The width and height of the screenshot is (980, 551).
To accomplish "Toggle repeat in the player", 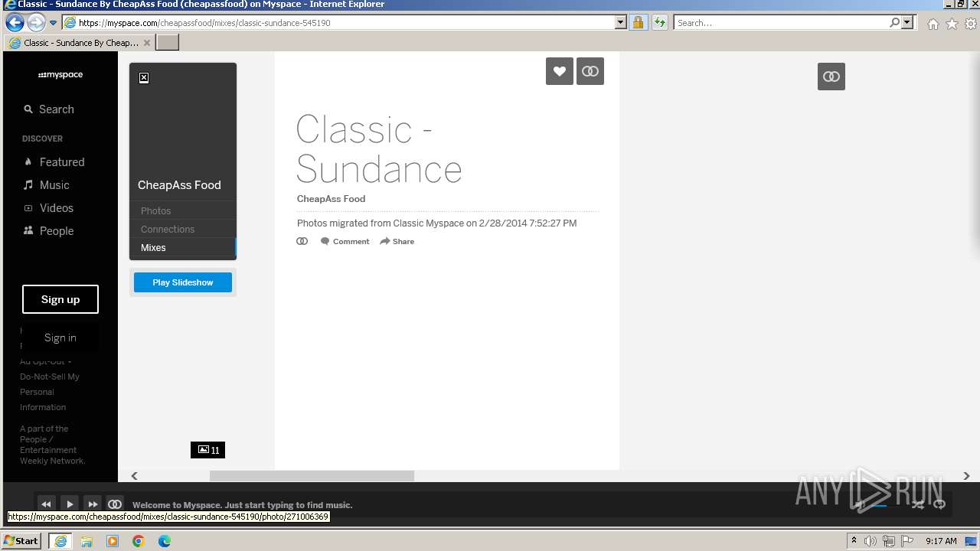I will point(939,504).
